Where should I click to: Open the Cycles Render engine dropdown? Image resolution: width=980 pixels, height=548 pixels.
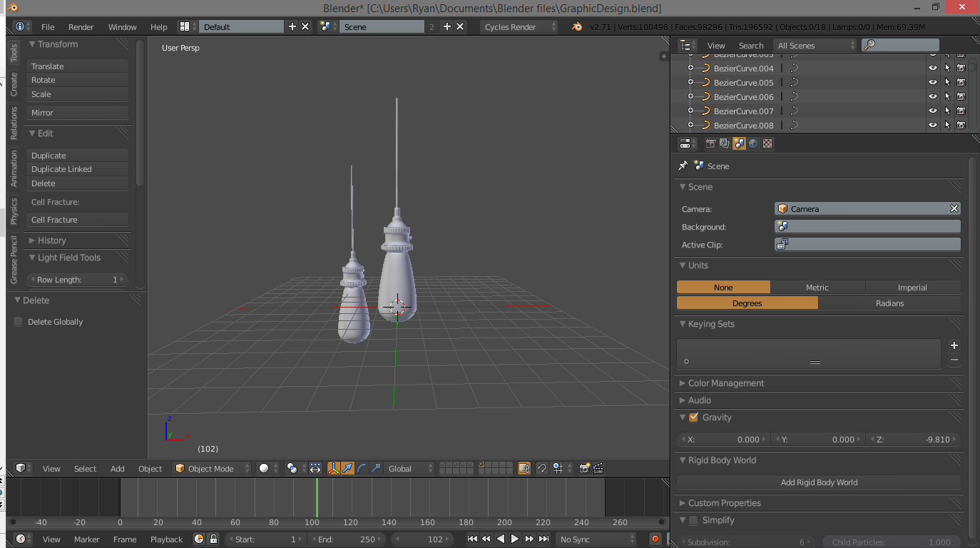[519, 26]
